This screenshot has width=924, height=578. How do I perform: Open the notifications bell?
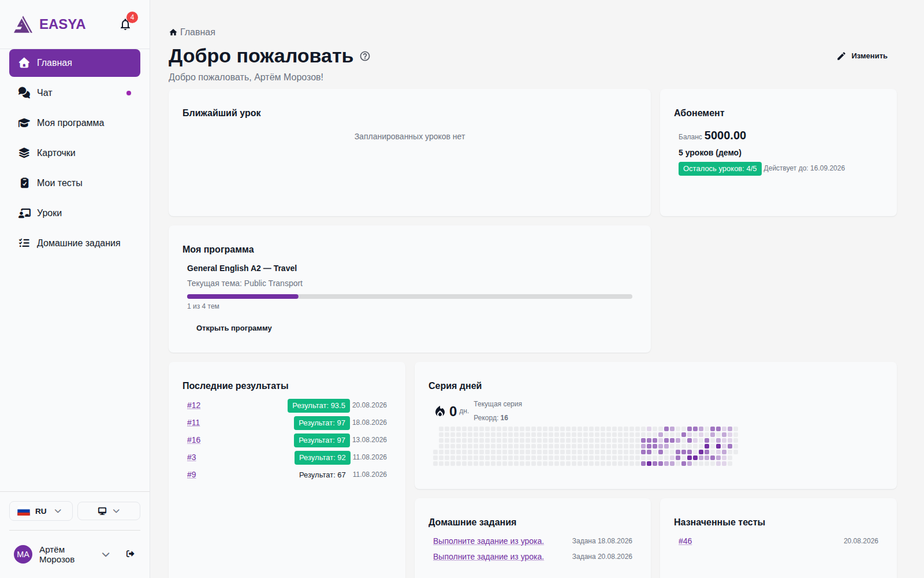pyautogui.click(x=125, y=24)
